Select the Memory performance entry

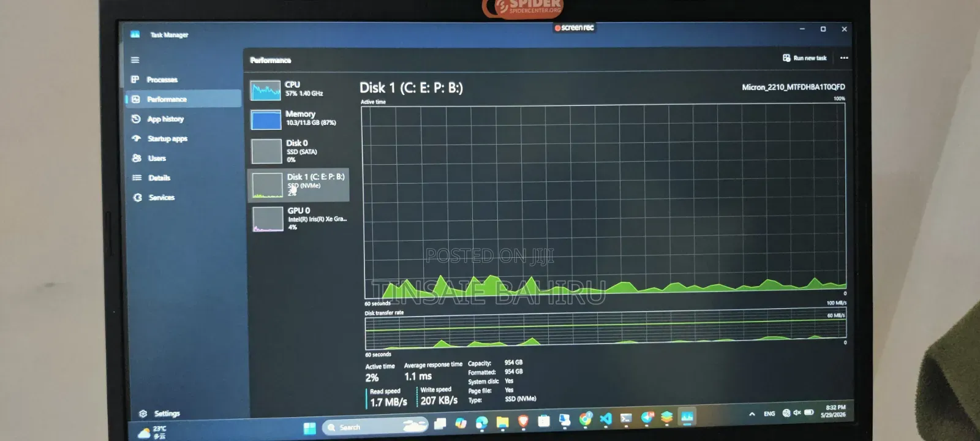coord(298,119)
